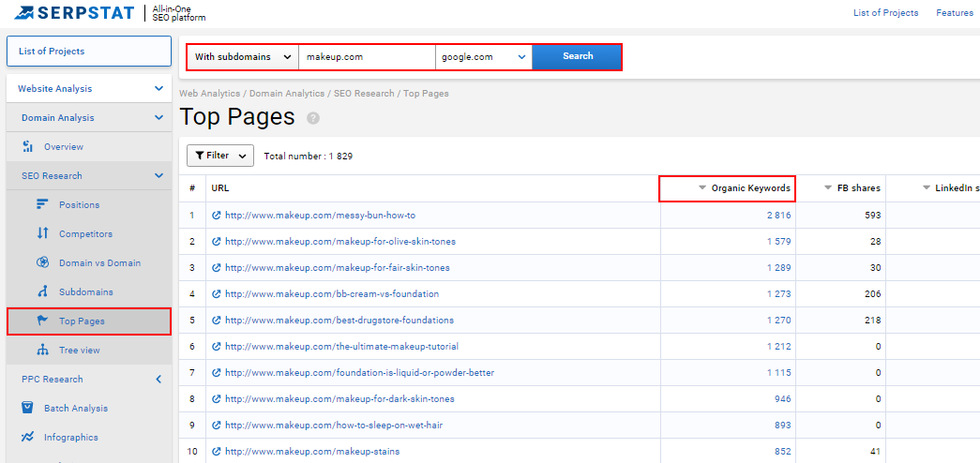Click the Subdomains branch icon

pyautogui.click(x=42, y=291)
